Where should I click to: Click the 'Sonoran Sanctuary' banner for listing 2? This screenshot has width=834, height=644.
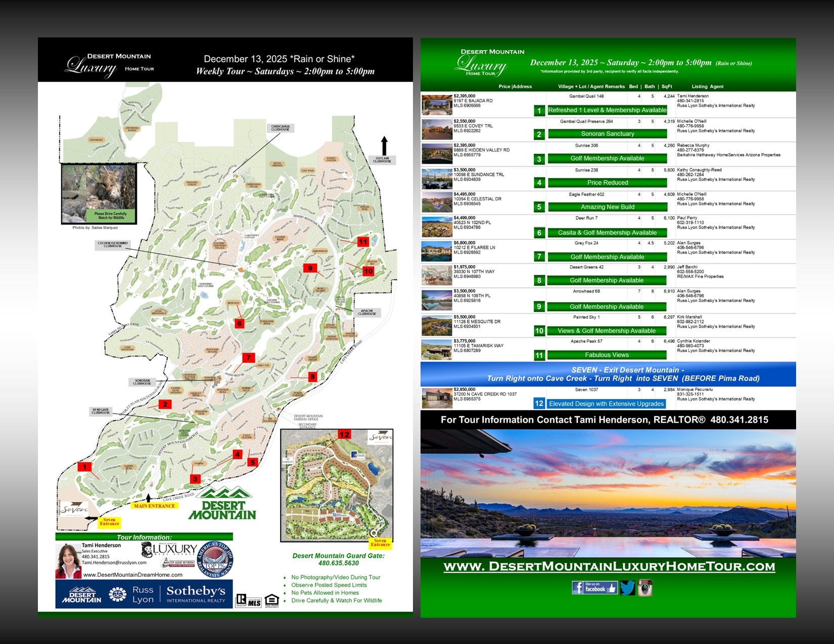click(608, 134)
